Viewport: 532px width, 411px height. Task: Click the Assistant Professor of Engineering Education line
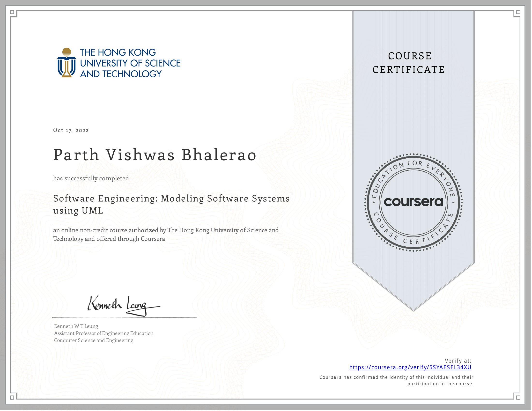coord(104,333)
